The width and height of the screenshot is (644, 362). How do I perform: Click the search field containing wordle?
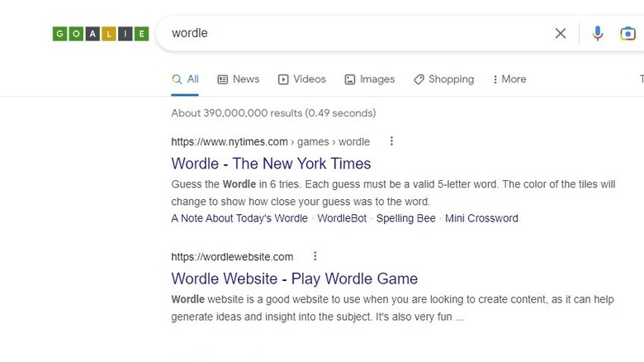tap(355, 34)
